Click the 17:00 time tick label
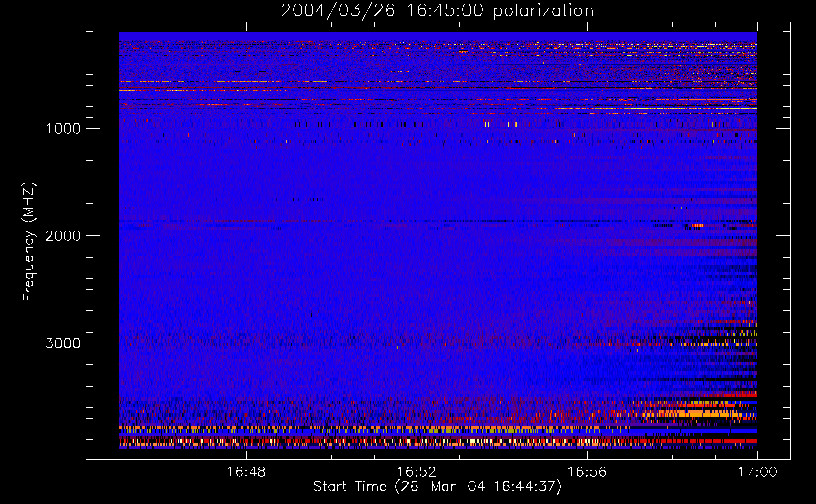 (x=757, y=472)
